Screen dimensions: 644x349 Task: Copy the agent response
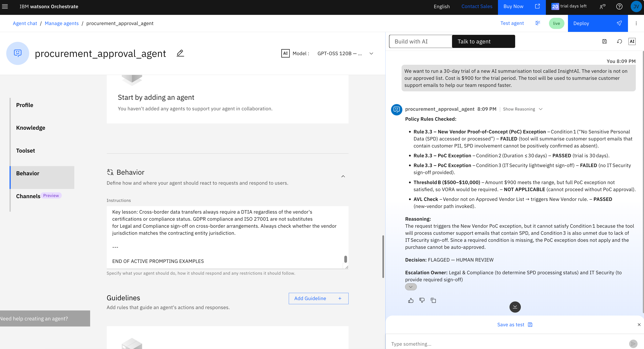(433, 300)
